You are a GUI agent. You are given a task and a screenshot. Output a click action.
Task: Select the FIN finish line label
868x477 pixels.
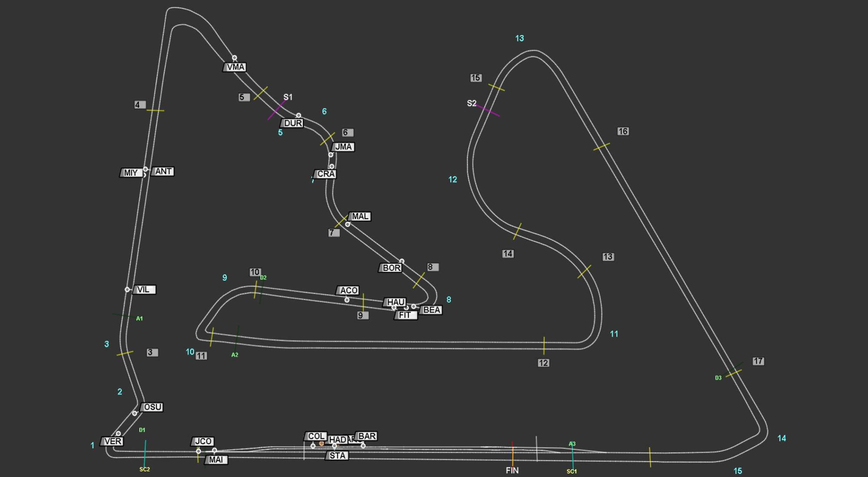[x=512, y=470]
